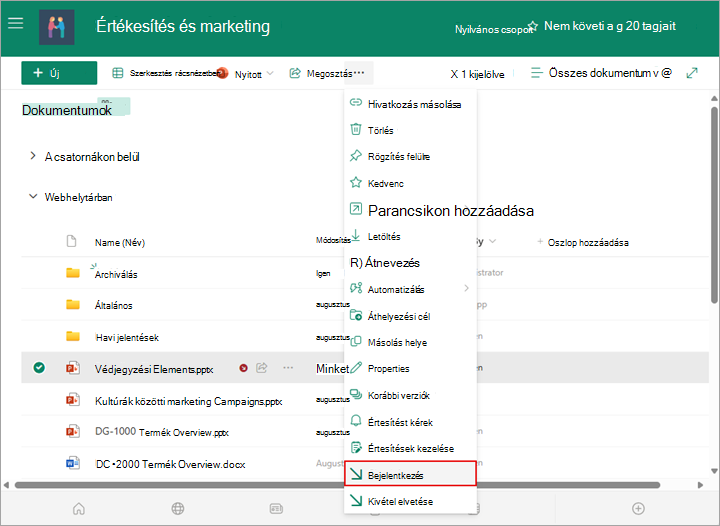Click the three-dot more commands button in toolbar
The width and height of the screenshot is (720, 526).
(359, 73)
